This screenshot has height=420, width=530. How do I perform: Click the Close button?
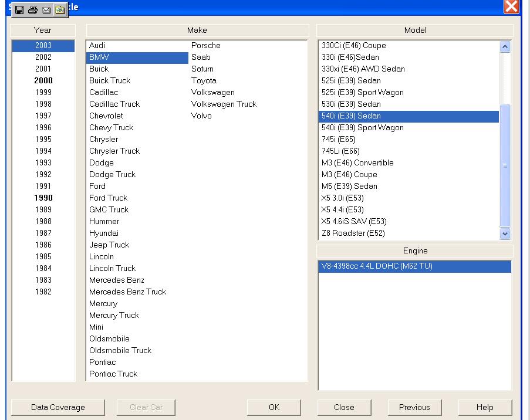(344, 407)
